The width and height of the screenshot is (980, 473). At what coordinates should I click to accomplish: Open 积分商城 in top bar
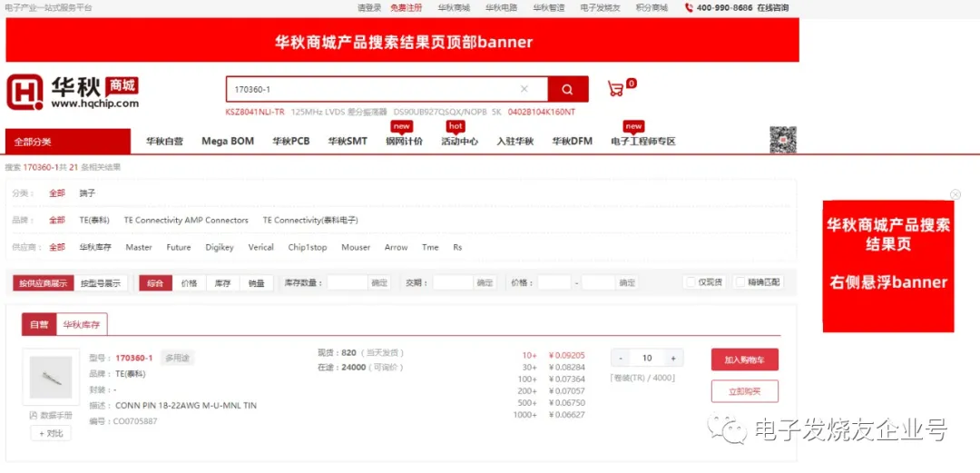tap(652, 8)
